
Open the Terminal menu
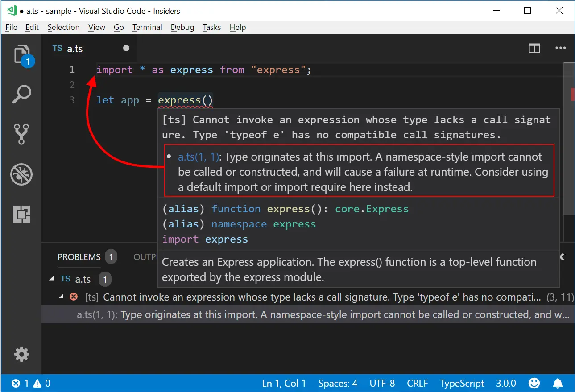pyautogui.click(x=147, y=27)
